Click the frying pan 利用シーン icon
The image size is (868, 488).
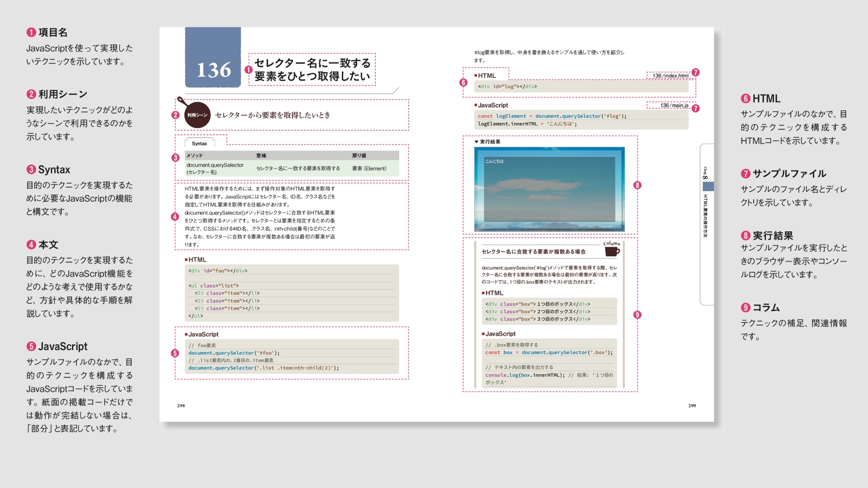click(x=197, y=114)
